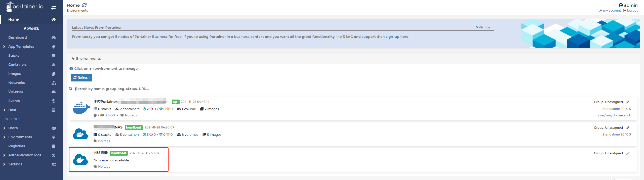Click 5 images in NAS row
This screenshot has width=644, height=180.
point(212,134)
